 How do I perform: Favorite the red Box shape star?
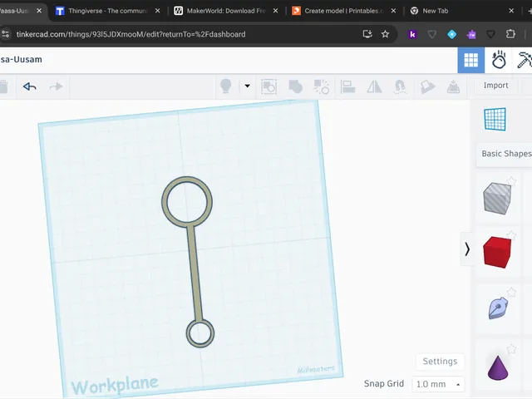click(x=512, y=235)
